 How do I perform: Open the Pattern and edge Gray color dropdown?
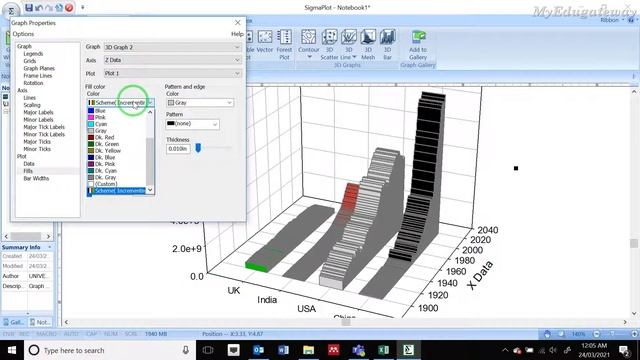pyautogui.click(x=200, y=103)
